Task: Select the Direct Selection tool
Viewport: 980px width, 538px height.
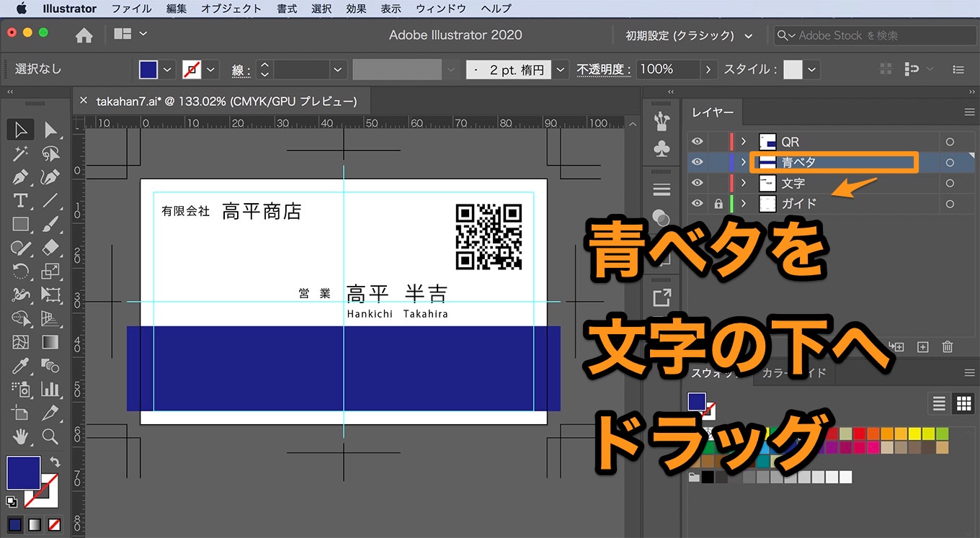Action: [x=50, y=130]
